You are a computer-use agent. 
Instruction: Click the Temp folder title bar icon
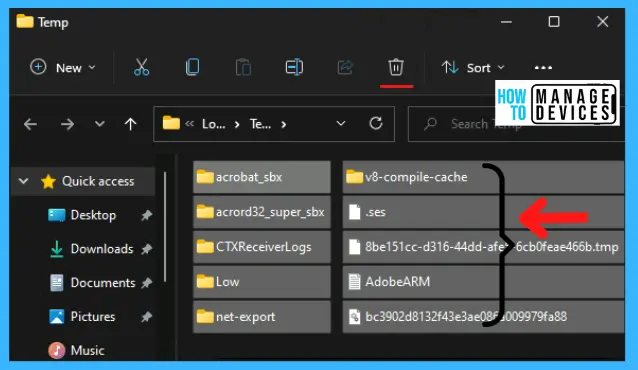click(x=25, y=21)
